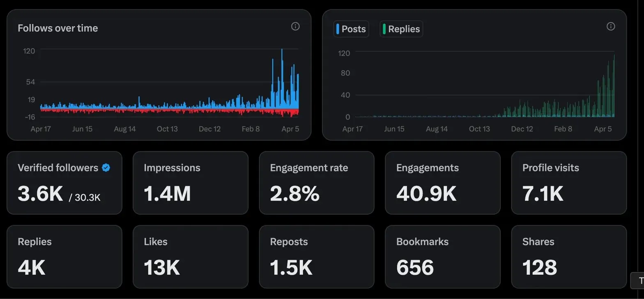Select the blue Posts indicator bar
This screenshot has width=644, height=299.
pos(338,29)
